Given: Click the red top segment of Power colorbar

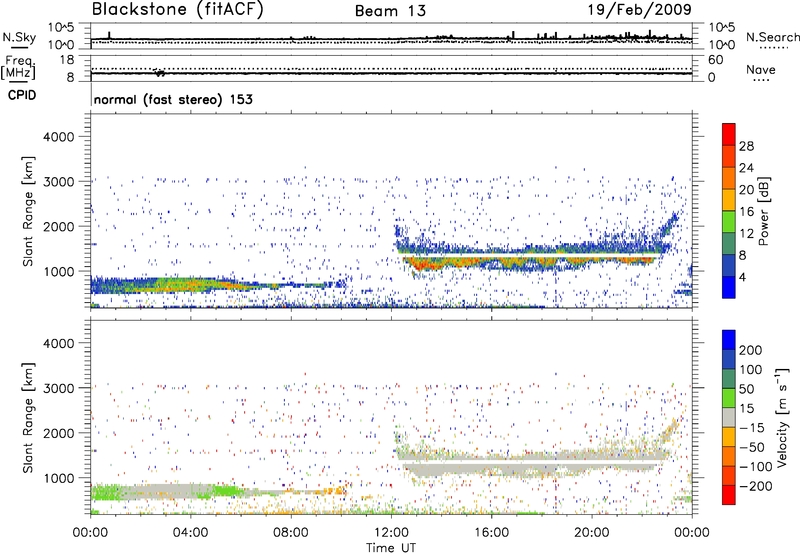Looking at the screenshot, I should click(x=729, y=135).
